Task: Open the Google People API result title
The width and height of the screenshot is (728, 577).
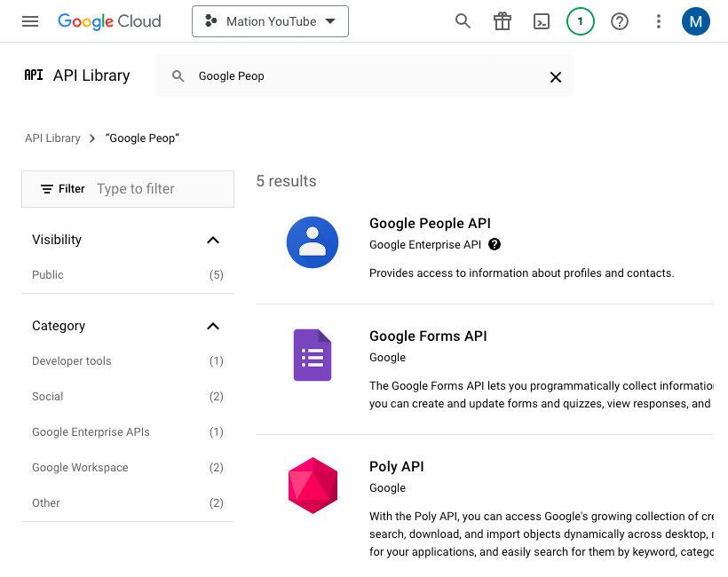Action: click(430, 224)
